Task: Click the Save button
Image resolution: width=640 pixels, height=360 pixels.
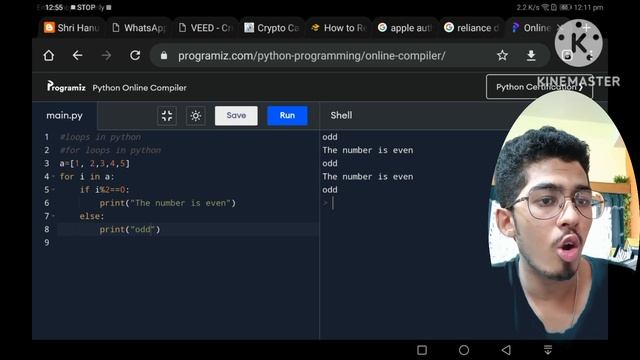Action: point(236,116)
